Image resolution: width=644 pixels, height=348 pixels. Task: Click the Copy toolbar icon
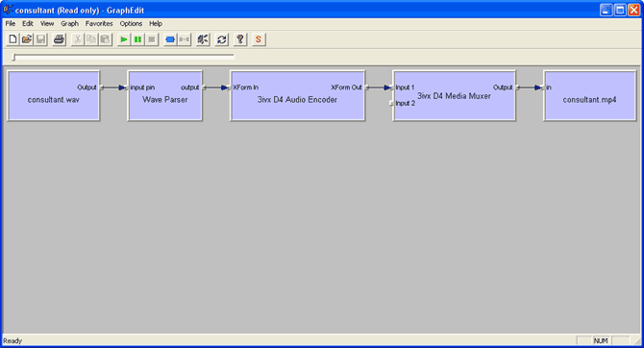[x=91, y=39]
